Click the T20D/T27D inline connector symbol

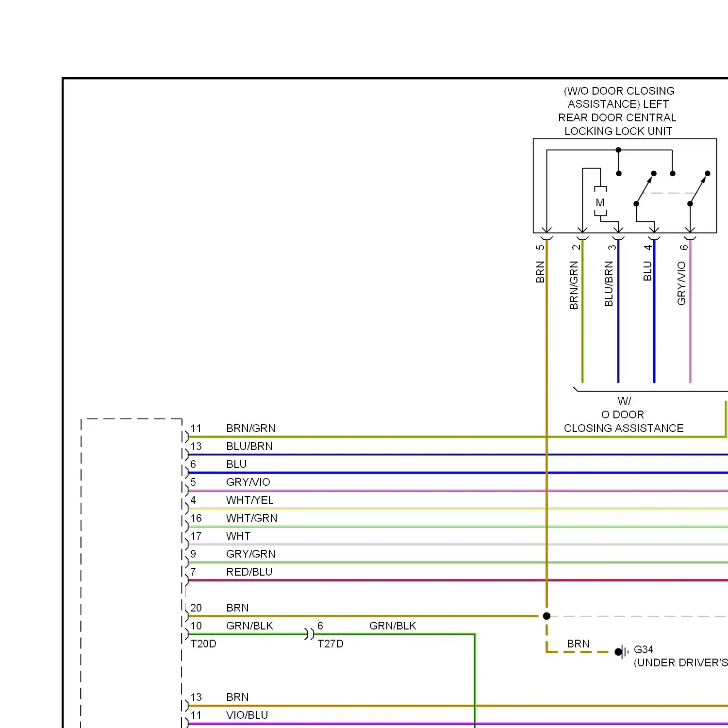[x=309, y=634]
